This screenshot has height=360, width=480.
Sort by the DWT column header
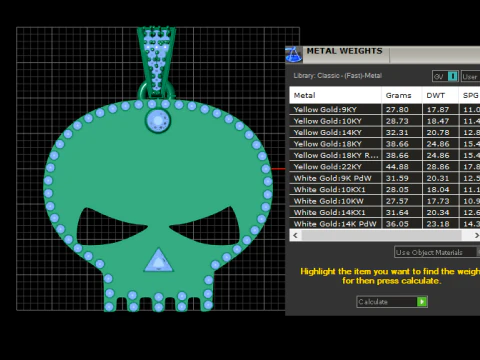(x=440, y=95)
